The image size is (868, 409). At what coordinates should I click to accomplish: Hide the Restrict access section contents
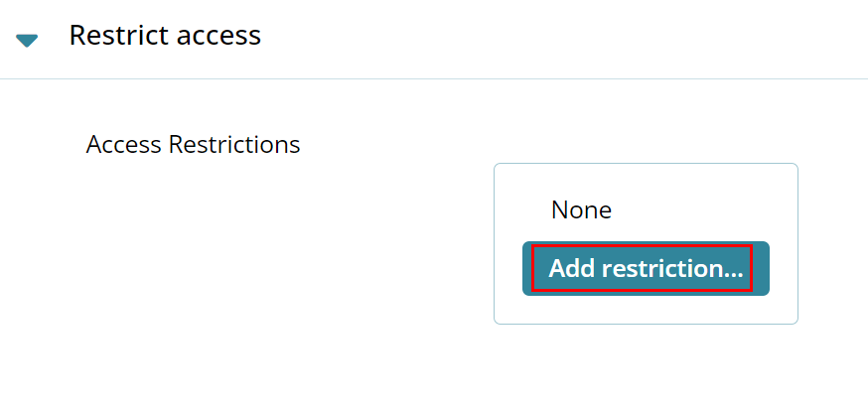[x=28, y=40]
